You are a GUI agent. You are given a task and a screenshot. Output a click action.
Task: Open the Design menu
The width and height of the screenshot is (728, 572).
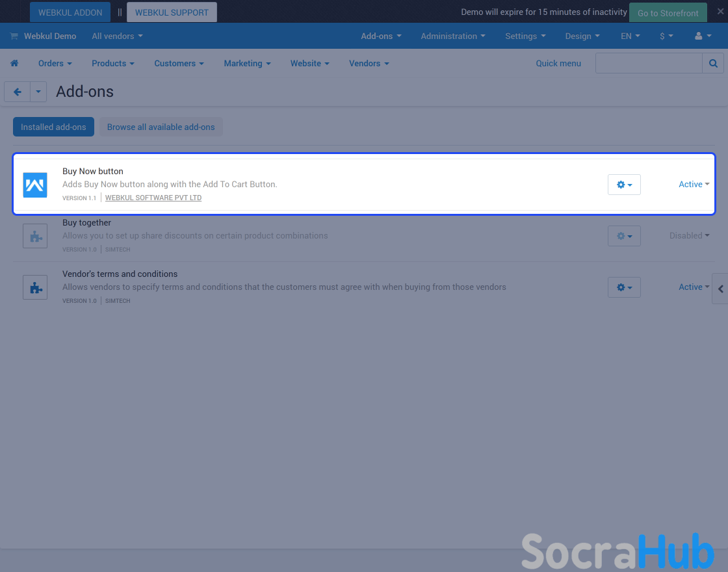pyautogui.click(x=582, y=36)
